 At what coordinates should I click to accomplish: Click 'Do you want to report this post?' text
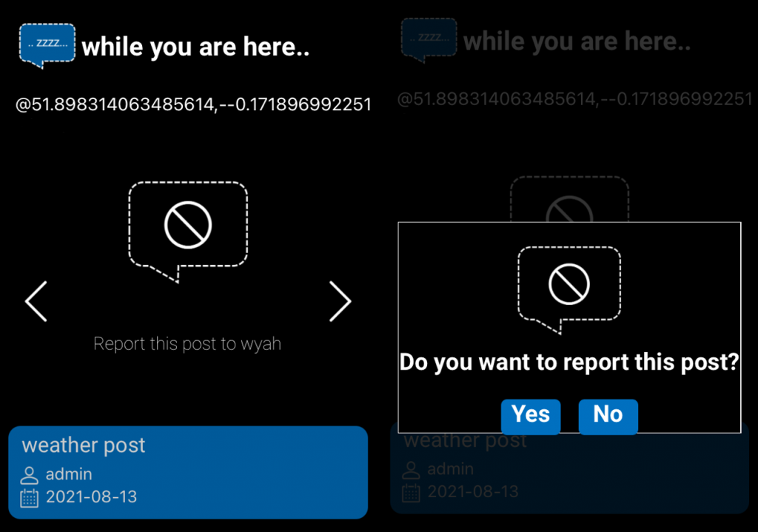(x=568, y=363)
